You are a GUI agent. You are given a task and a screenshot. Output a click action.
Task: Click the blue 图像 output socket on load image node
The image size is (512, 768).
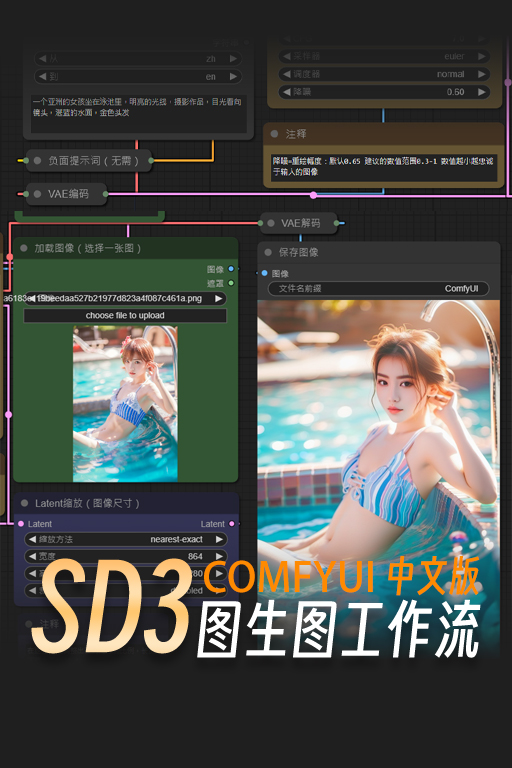pyautogui.click(x=231, y=269)
